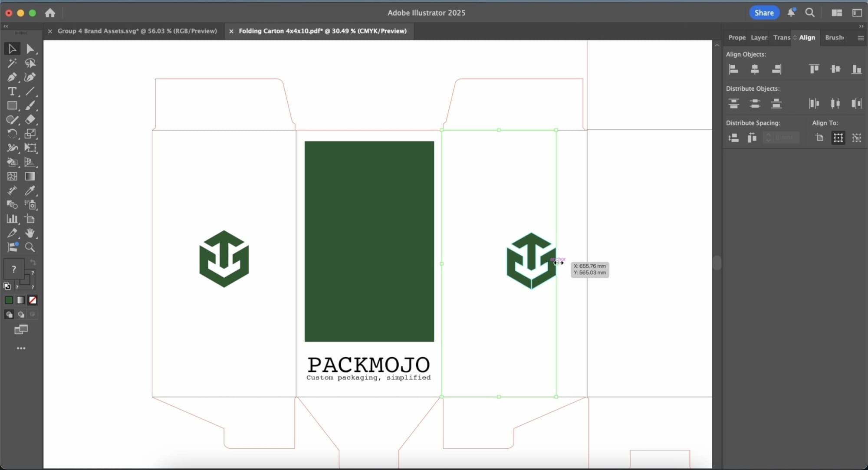This screenshot has width=868, height=470.
Task: Reset default fill and stroke
Action: point(7,286)
